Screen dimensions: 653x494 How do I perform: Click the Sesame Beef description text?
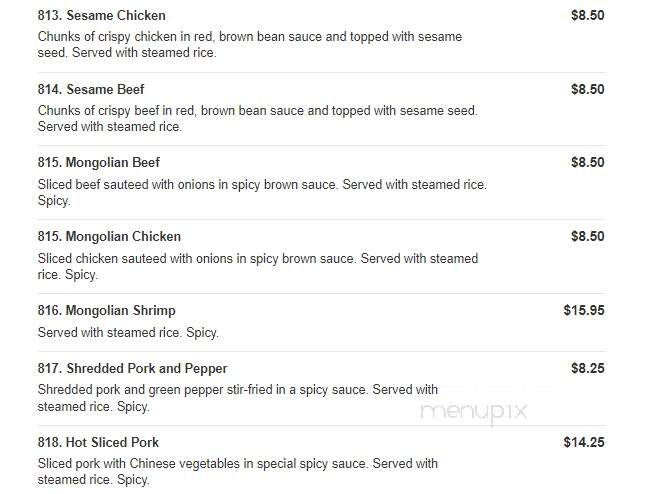pos(258,119)
